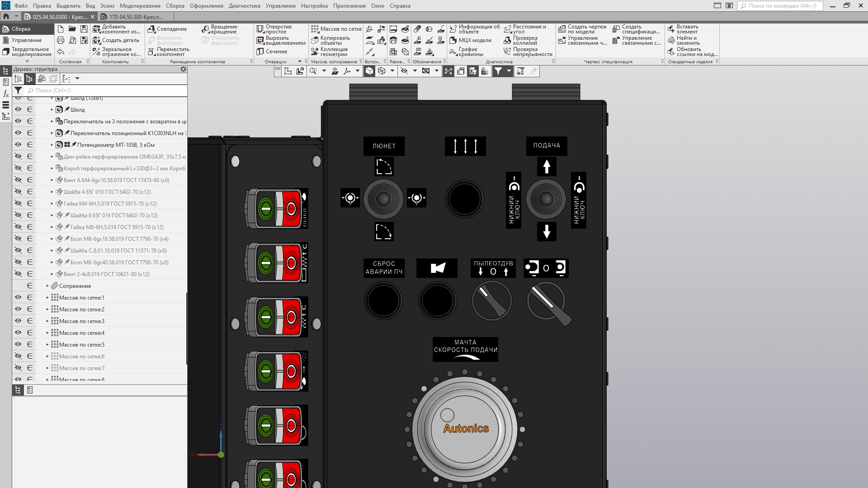Hide the Потенциометр МТ-105В component
868x488 pixels.
pyautogui.click(x=18, y=145)
